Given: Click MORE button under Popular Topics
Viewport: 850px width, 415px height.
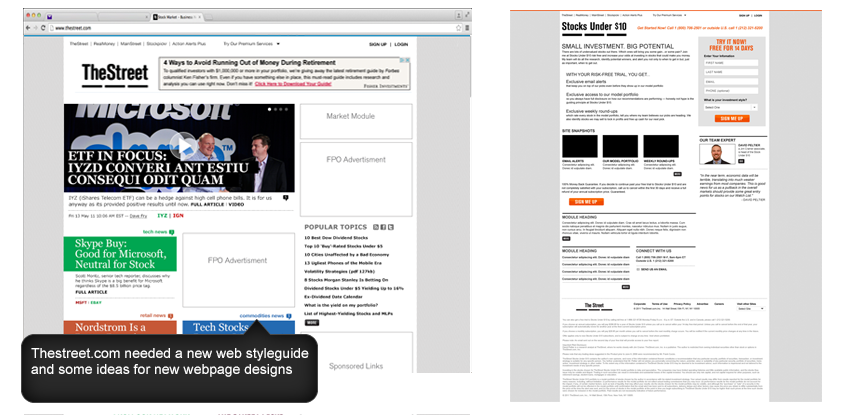Looking at the screenshot, I should coord(312,322).
